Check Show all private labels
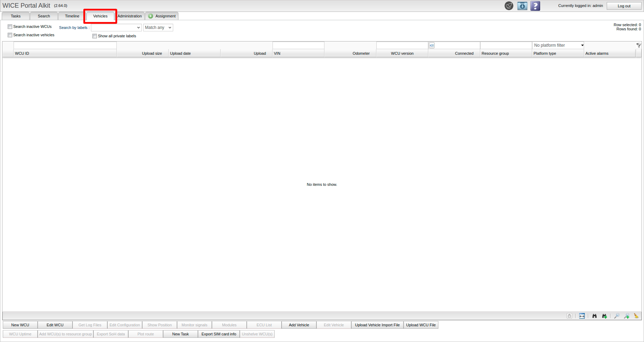 (x=94, y=36)
